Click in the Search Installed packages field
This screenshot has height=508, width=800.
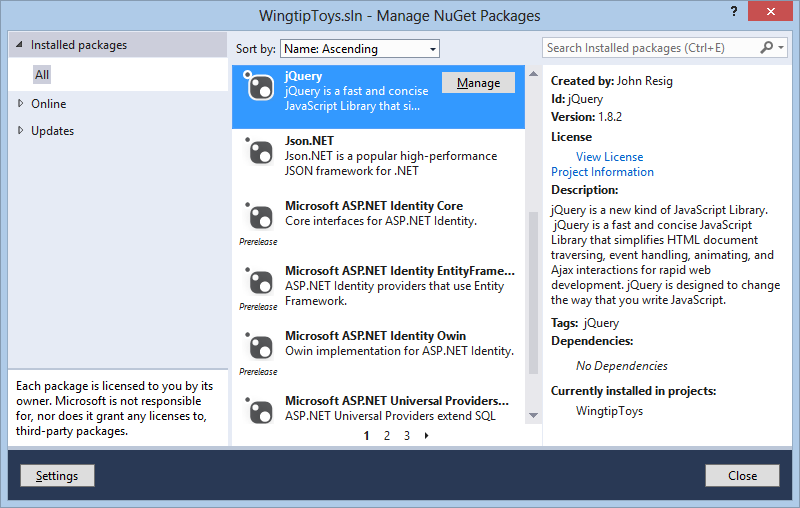point(650,47)
